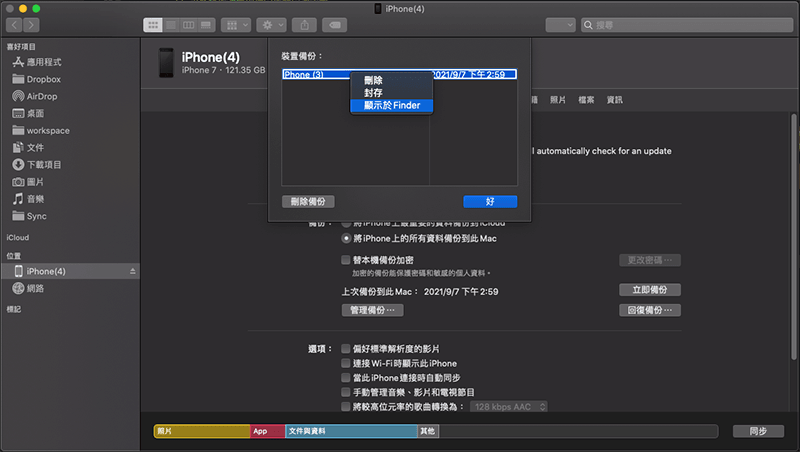This screenshot has height=452, width=800.
Task: Switch to the 照片 tab
Action: (x=557, y=100)
